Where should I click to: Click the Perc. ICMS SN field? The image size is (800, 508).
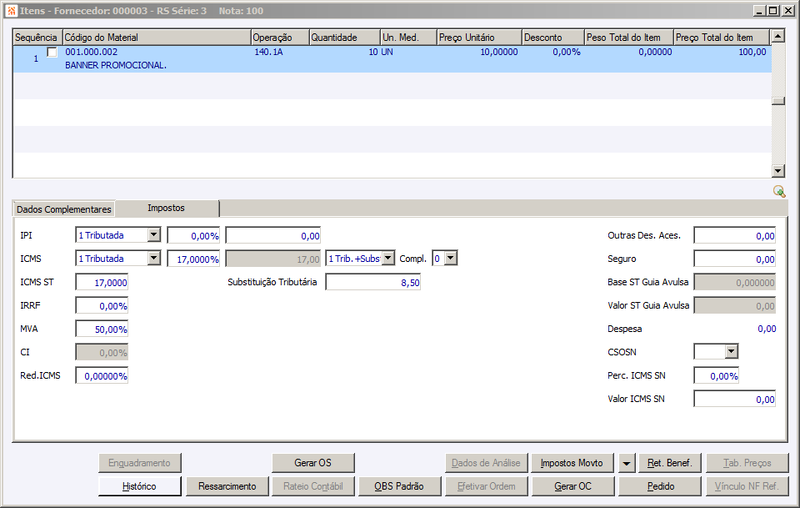[716, 376]
